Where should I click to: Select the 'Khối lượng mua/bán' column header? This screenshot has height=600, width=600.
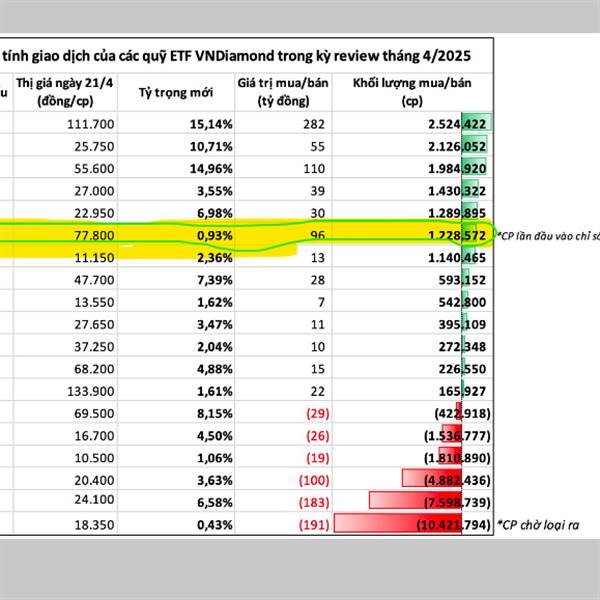[412, 92]
